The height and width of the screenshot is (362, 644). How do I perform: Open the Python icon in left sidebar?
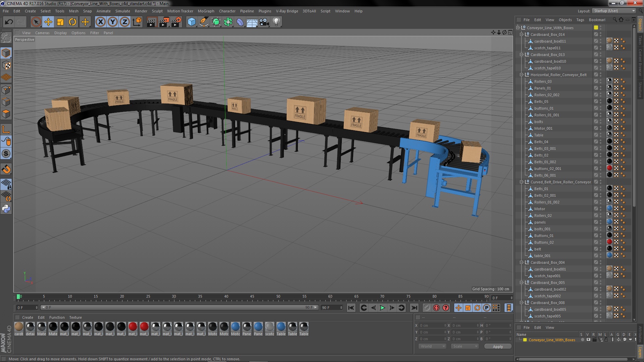tap(6, 209)
